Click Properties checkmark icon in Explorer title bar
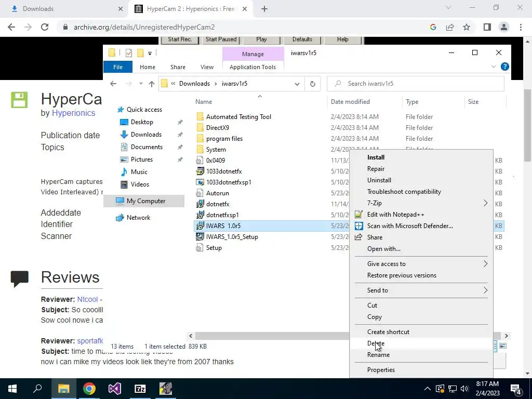Viewport: 532px width, 399px height. coord(129,53)
